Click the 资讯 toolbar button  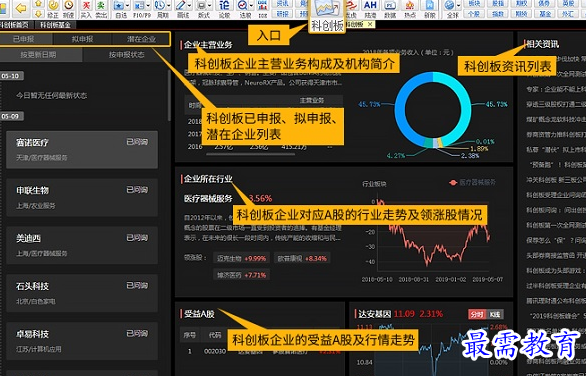pos(283,3)
